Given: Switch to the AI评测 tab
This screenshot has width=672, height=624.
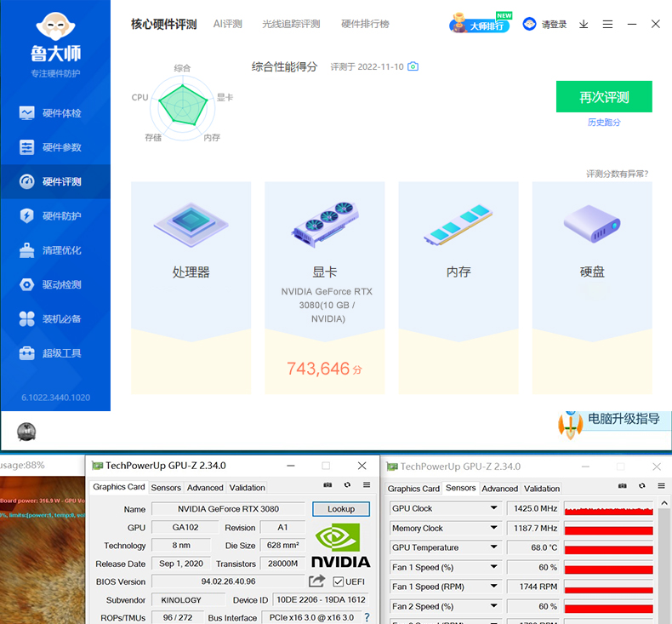Looking at the screenshot, I should point(228,24).
